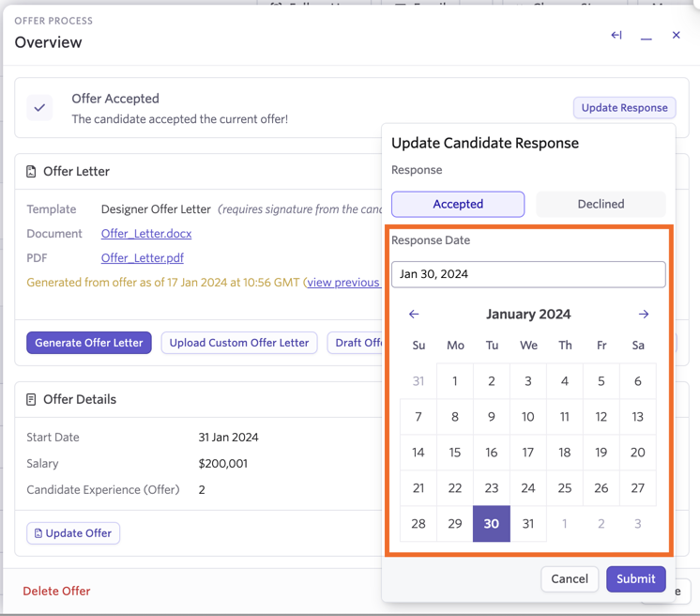Minimize the Offer Process panel
This screenshot has height=616, width=700.
646,38
